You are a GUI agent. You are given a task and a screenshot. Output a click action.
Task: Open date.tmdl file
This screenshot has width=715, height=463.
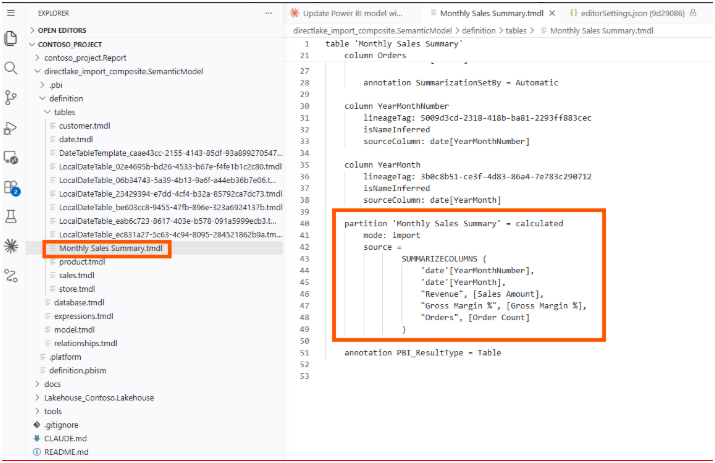pyautogui.click(x=76, y=139)
